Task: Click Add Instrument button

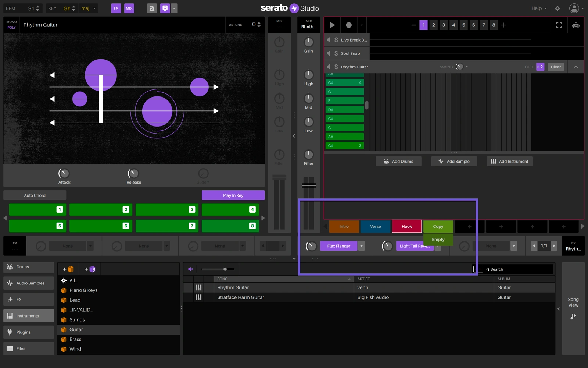Action: pyautogui.click(x=509, y=161)
